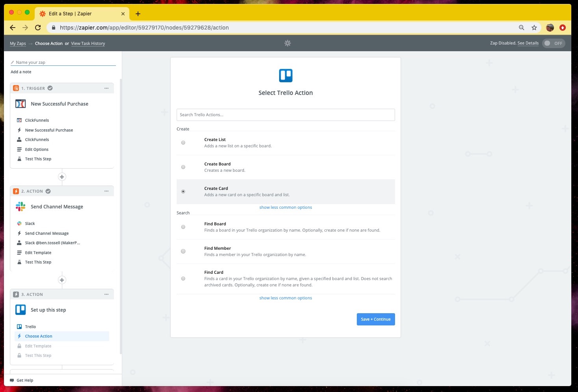
Task: Click Trello icon beside Set up this step
Action: click(21, 310)
